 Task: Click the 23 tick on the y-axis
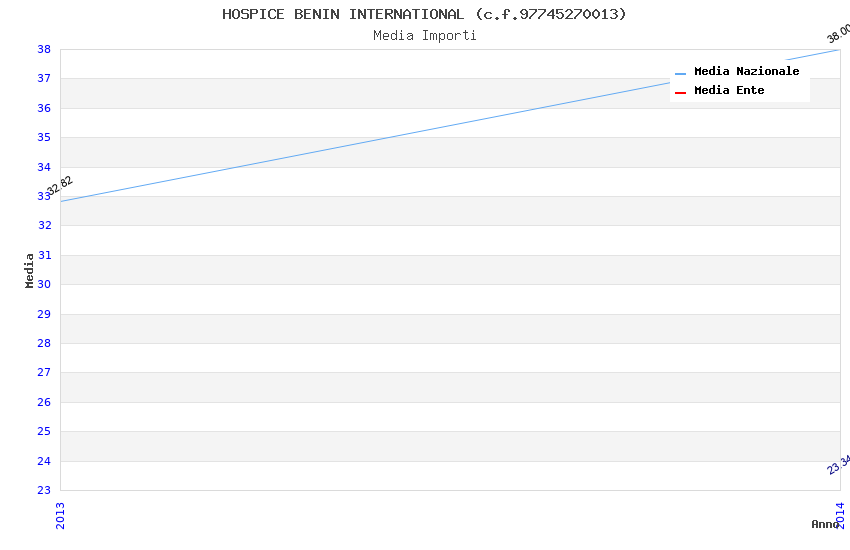pos(44,490)
